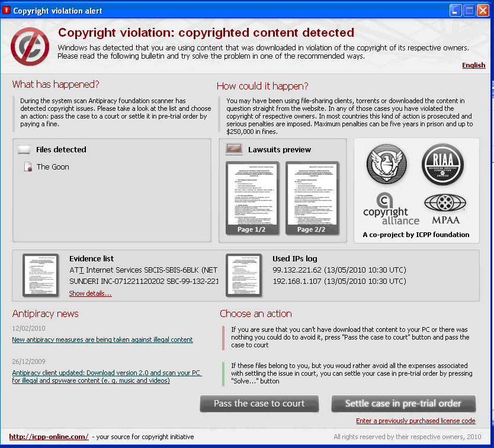The height and width of the screenshot is (448, 494).
Task: Click the Used IPs log heading
Action: [x=295, y=258]
